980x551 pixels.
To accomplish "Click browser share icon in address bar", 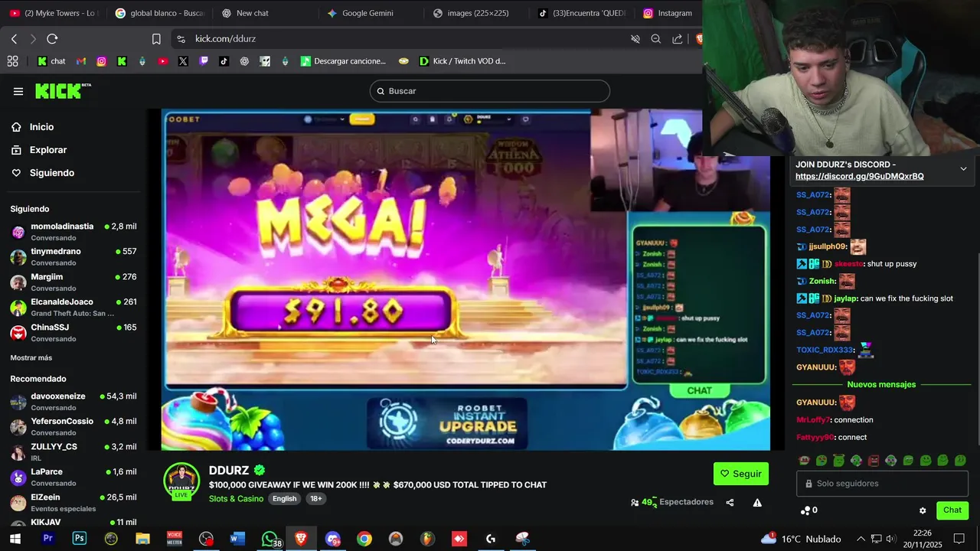I will tap(678, 39).
